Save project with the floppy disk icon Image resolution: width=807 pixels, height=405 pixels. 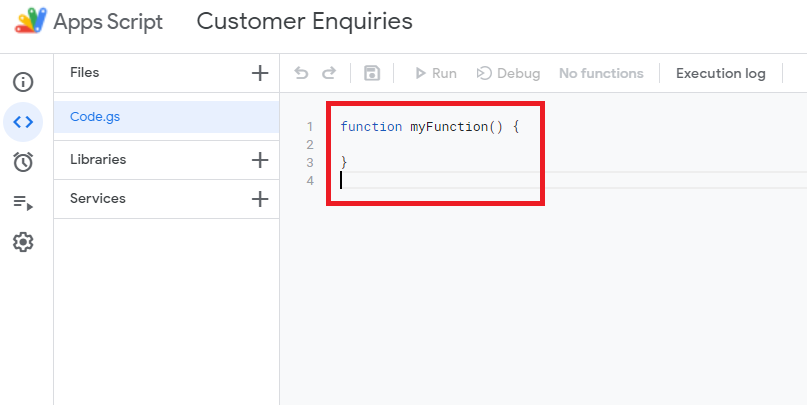coord(372,73)
